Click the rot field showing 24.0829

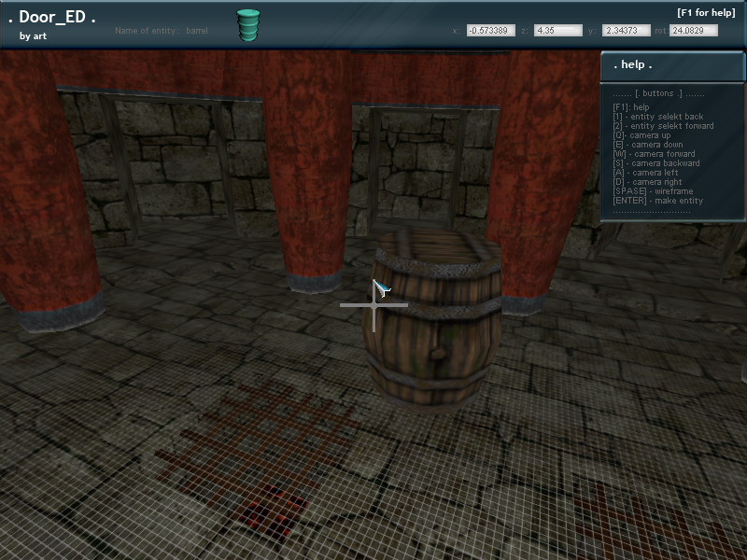[693, 31]
